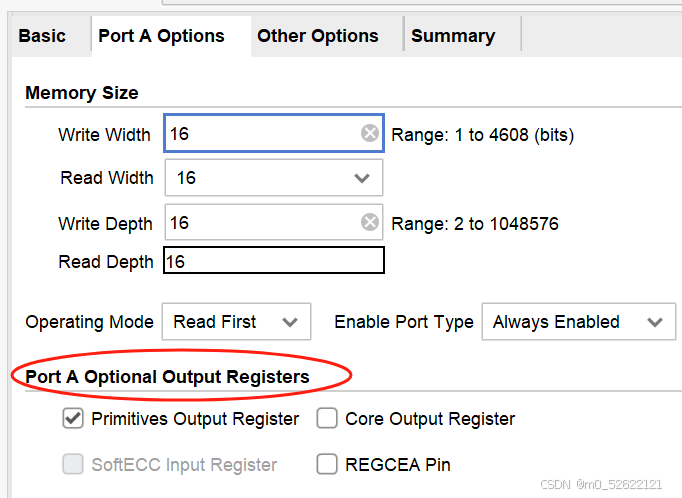Expand the Operating Mode dropdown

coord(236,322)
